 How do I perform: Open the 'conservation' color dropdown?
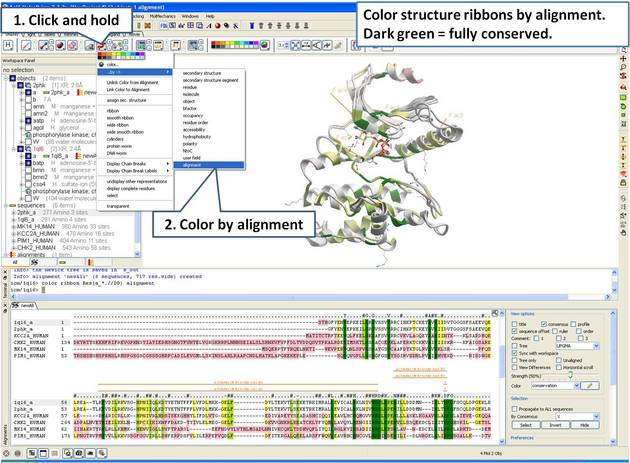(555, 385)
